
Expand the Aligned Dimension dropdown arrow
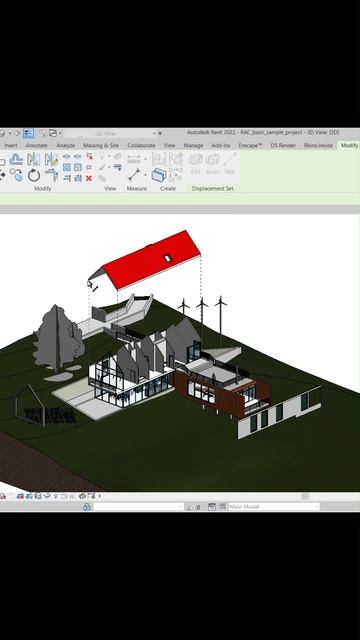click(x=144, y=159)
